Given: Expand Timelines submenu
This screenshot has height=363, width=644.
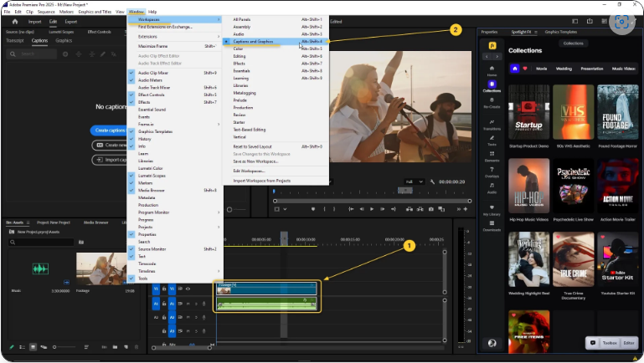Looking at the screenshot, I should tap(175, 271).
